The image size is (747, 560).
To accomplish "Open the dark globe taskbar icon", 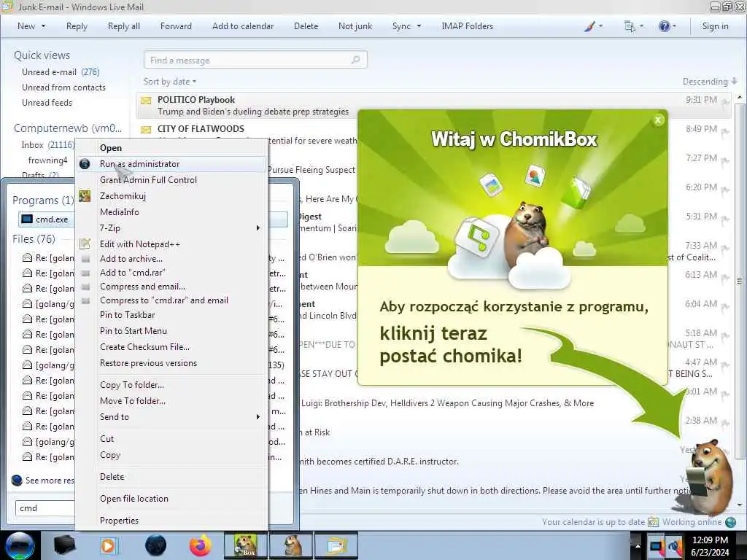I will (x=155, y=545).
